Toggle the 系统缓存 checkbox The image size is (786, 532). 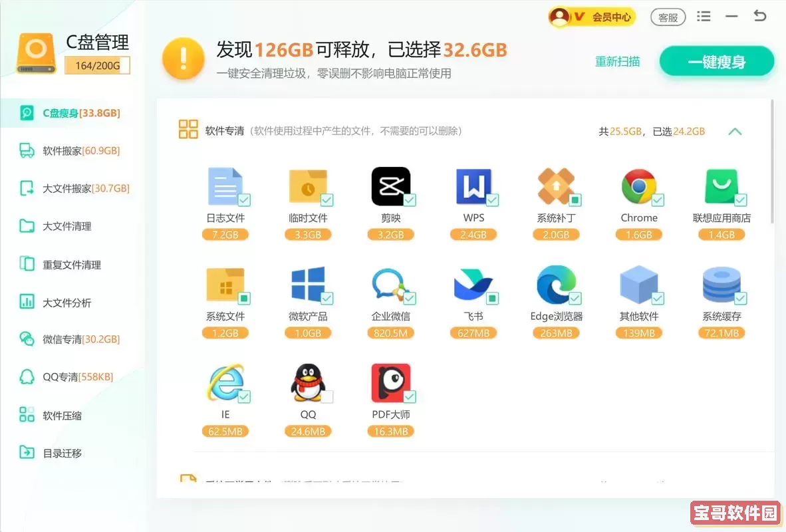(x=740, y=299)
